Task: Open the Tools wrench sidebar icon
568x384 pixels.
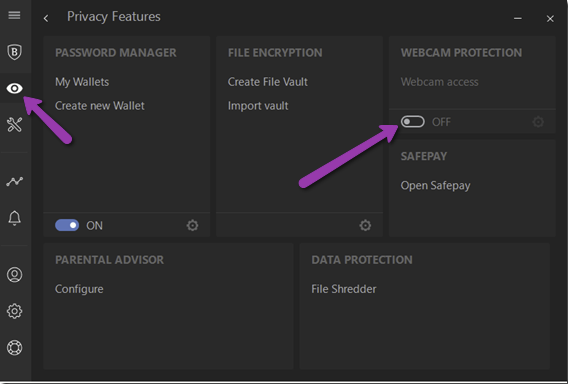Action: tap(14, 125)
